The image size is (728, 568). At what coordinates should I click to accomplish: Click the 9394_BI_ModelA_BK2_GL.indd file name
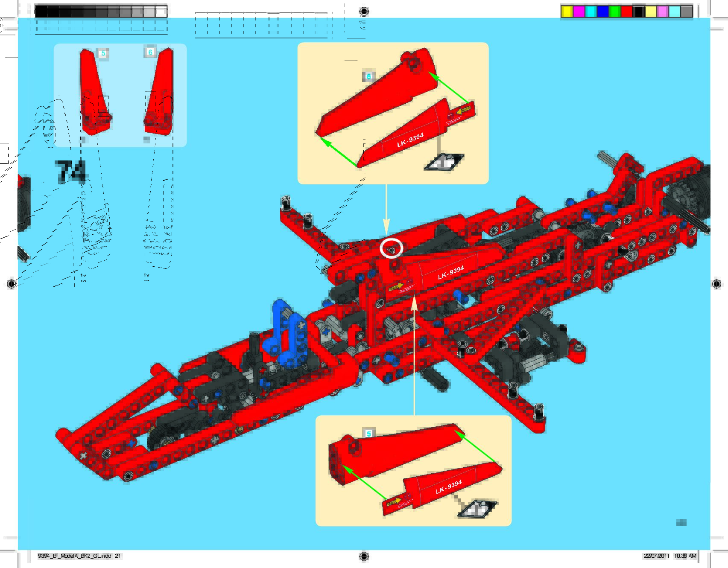click(x=75, y=556)
